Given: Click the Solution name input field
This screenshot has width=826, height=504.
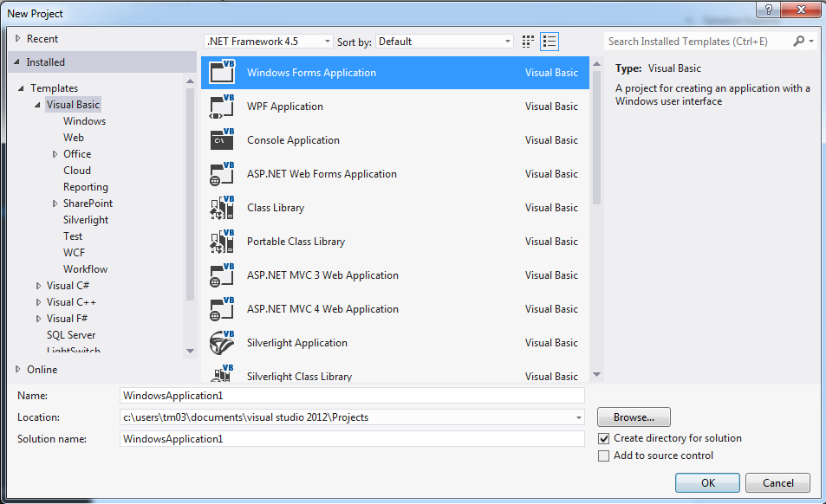Looking at the screenshot, I should [352, 439].
